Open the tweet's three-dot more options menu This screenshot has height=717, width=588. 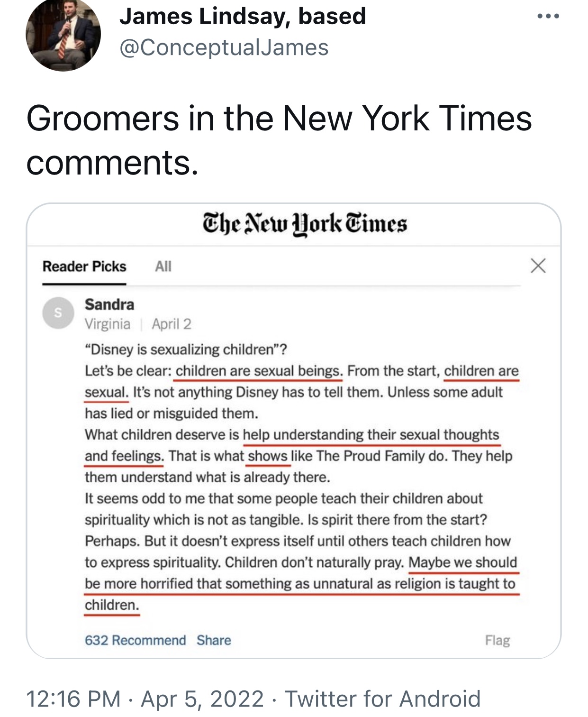(x=548, y=17)
